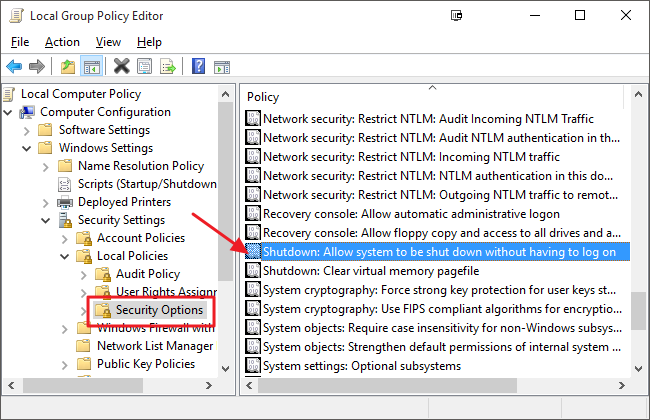The height and width of the screenshot is (420, 650).
Task: Select Audit Policy tree item
Action: [147, 274]
